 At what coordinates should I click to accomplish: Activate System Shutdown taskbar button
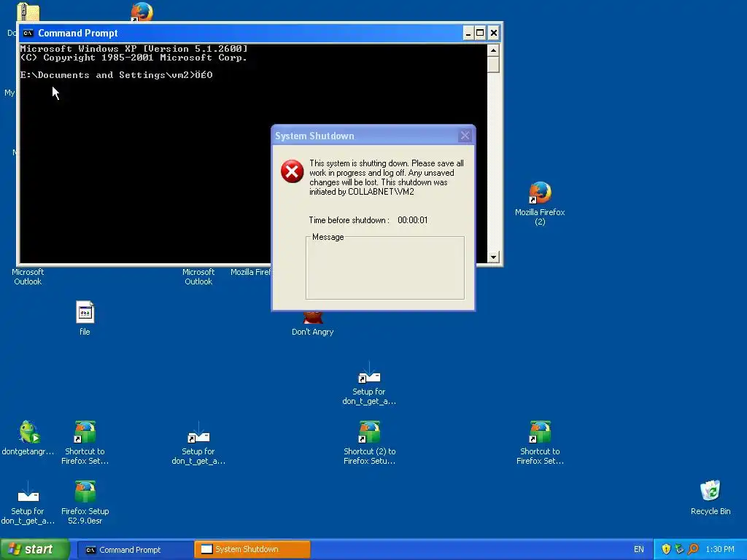click(252, 550)
